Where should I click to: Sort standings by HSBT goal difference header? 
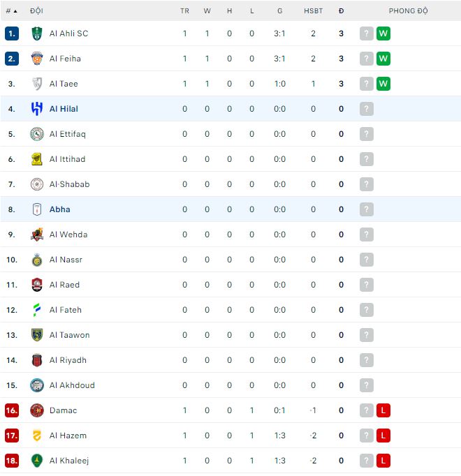pos(313,11)
